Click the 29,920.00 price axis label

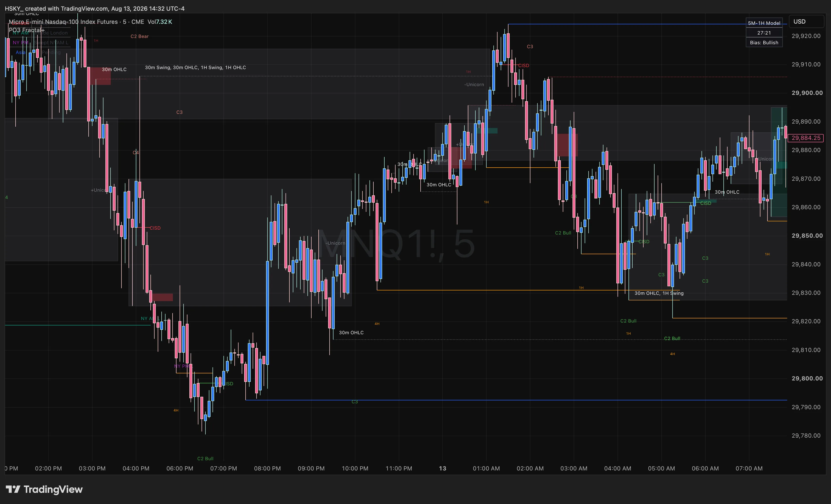pos(806,36)
